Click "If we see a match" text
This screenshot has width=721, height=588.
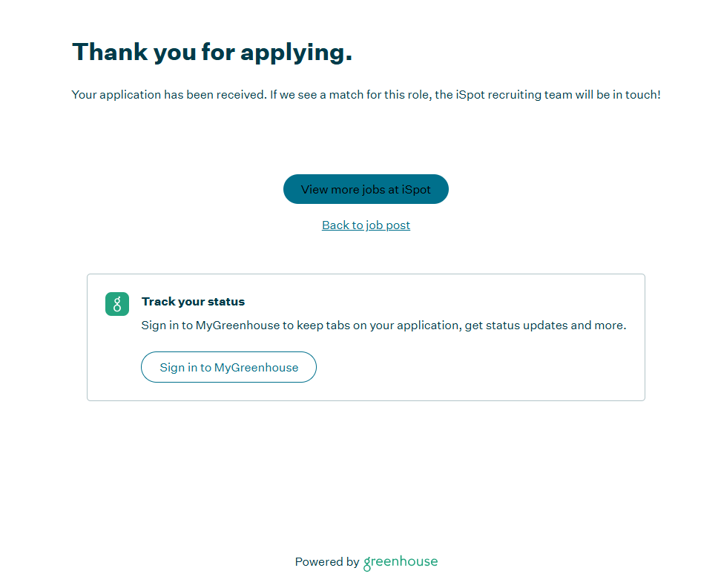click(x=317, y=95)
